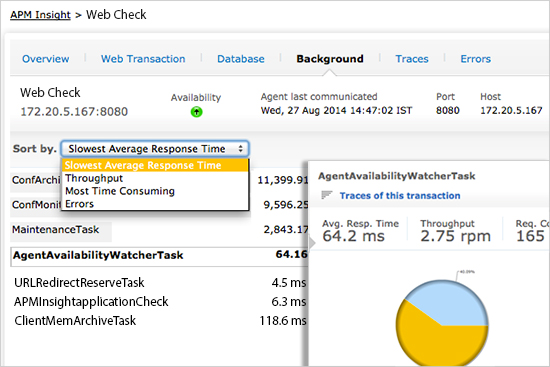Click the Web Check breadcrumb title
Viewport: 550px width, 367px height.
(116, 15)
